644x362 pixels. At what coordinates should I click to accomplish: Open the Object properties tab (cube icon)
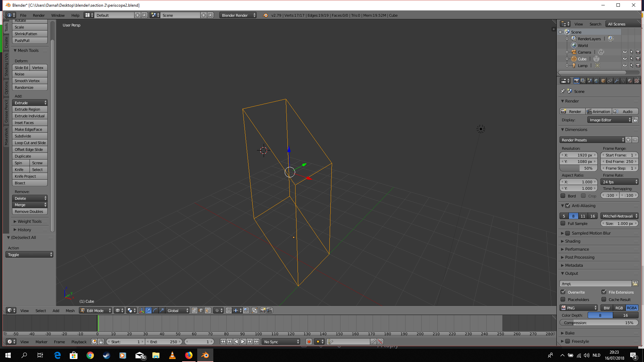click(603, 81)
